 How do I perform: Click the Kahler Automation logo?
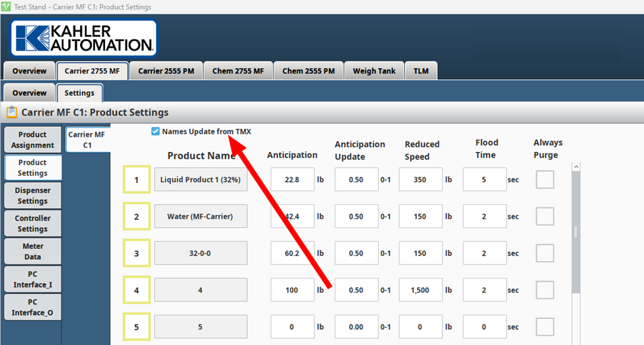point(83,38)
